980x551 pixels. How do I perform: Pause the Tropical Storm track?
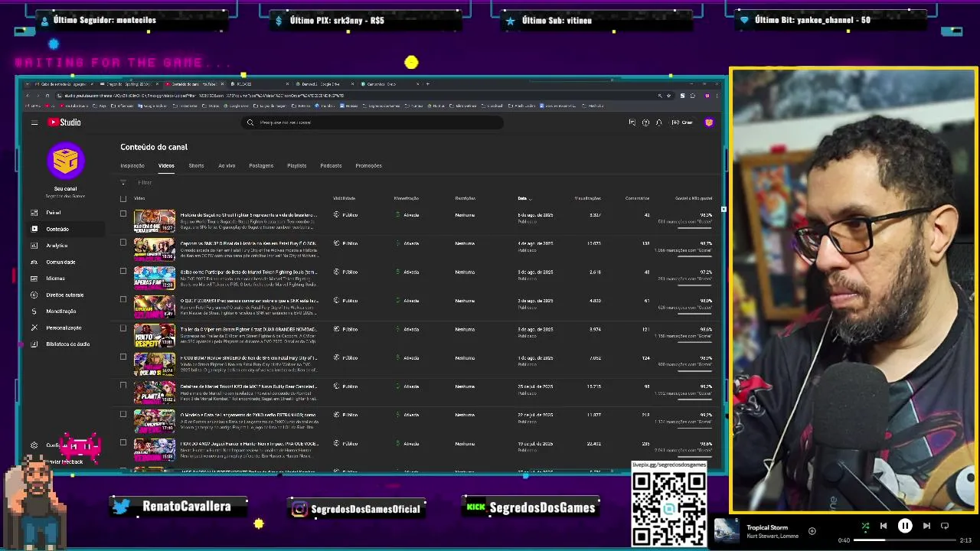(x=905, y=526)
